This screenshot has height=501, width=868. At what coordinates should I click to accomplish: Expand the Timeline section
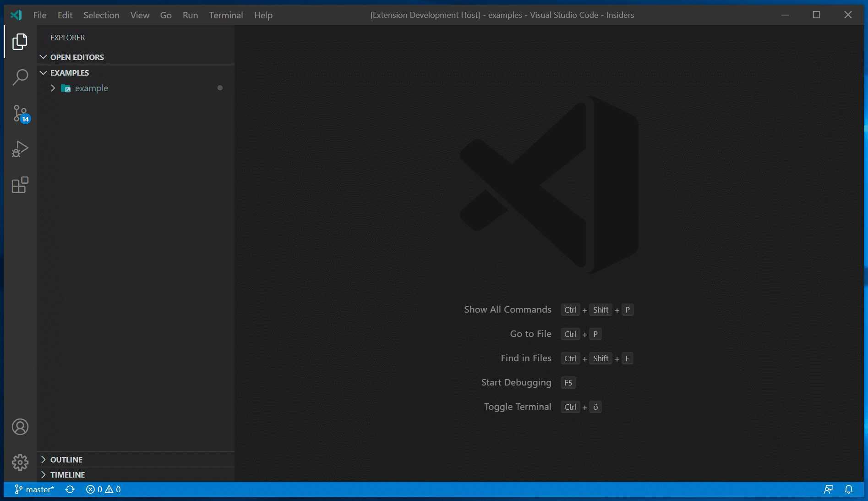(44, 474)
